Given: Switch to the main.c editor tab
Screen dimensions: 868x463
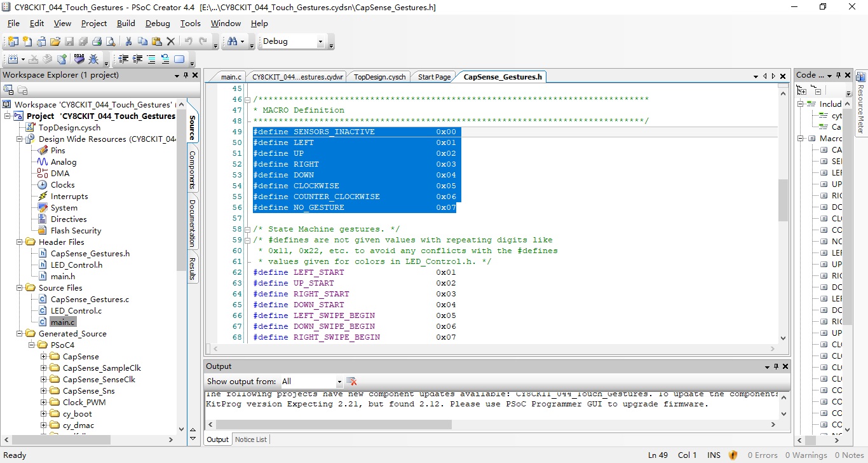Looking at the screenshot, I should click(231, 77).
